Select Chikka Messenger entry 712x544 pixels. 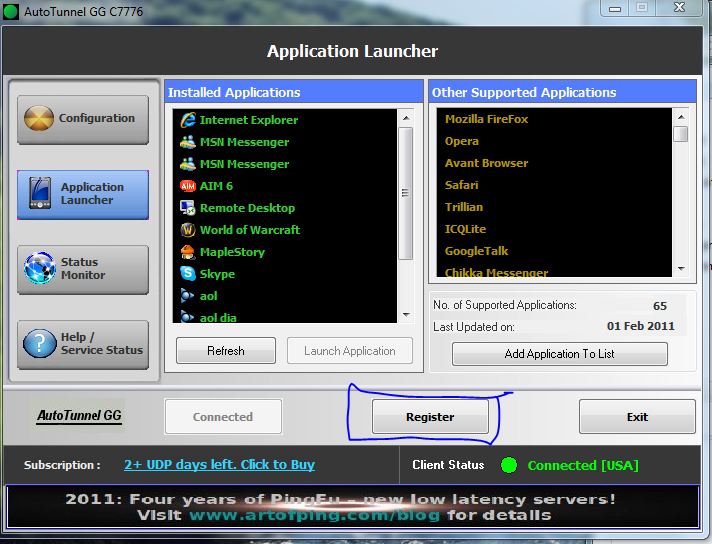[x=496, y=272]
